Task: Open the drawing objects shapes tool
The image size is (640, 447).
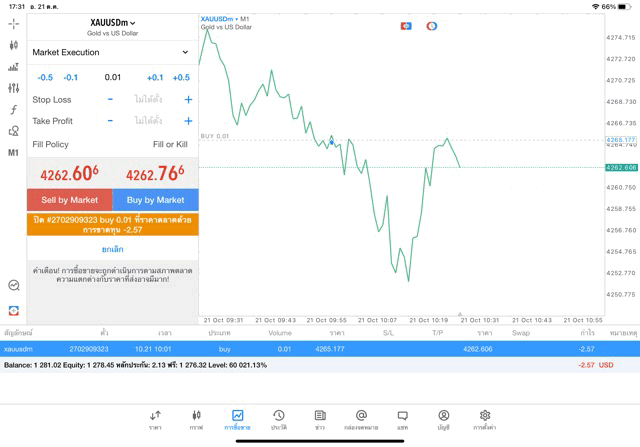Action: click(x=13, y=131)
